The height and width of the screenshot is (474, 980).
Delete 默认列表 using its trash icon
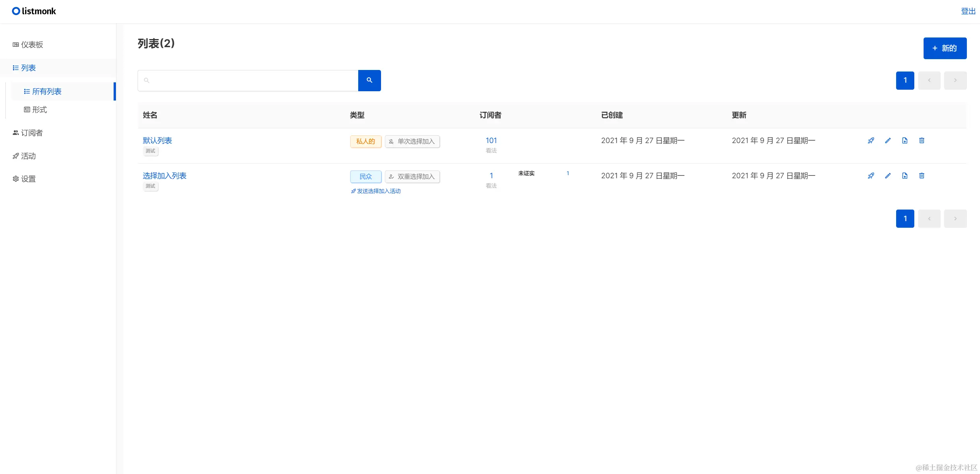[x=922, y=141]
